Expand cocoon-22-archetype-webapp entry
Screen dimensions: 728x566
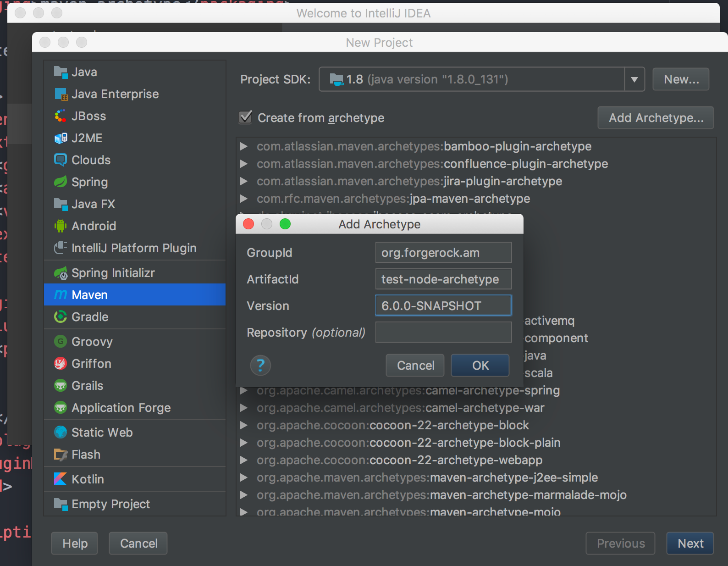coord(244,460)
